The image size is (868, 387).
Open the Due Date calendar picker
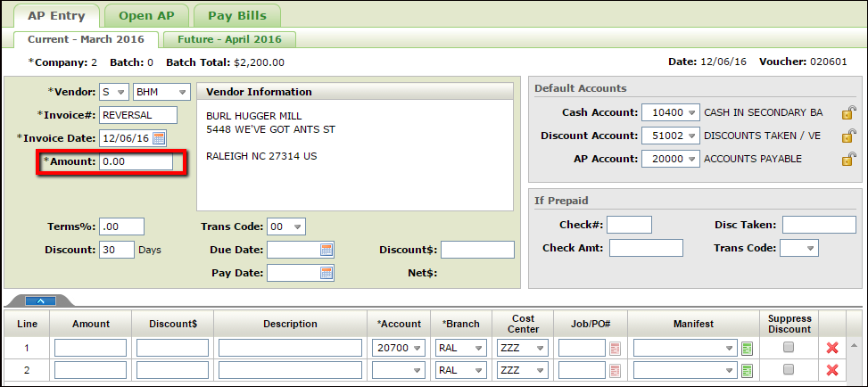pos(327,250)
